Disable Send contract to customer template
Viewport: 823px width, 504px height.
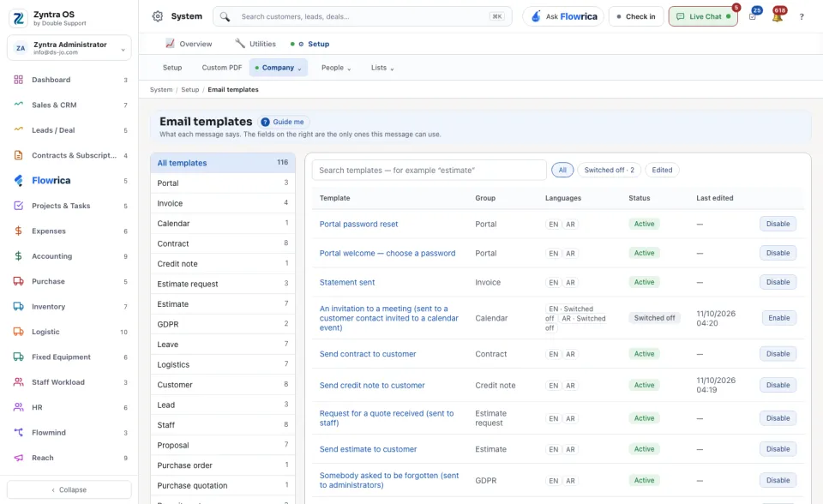778,354
